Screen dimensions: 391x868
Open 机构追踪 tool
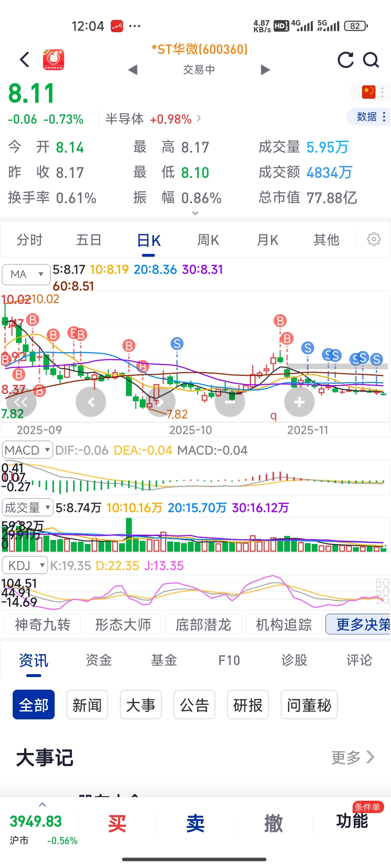(x=284, y=624)
